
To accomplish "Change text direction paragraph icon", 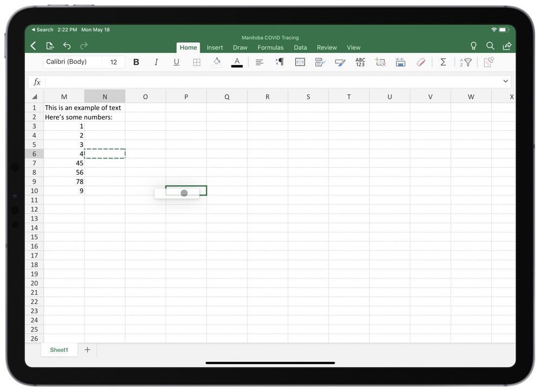I will tap(280, 62).
